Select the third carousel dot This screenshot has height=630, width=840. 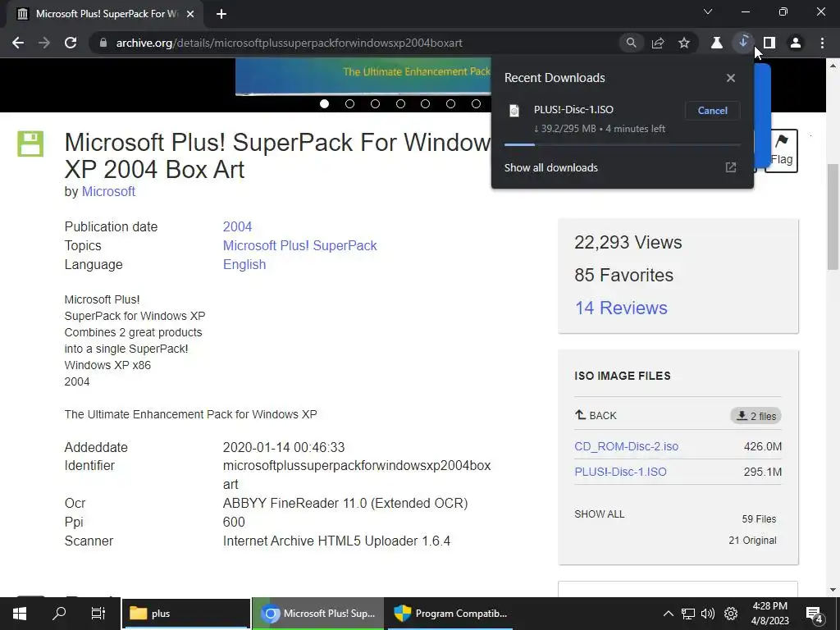[x=375, y=104]
